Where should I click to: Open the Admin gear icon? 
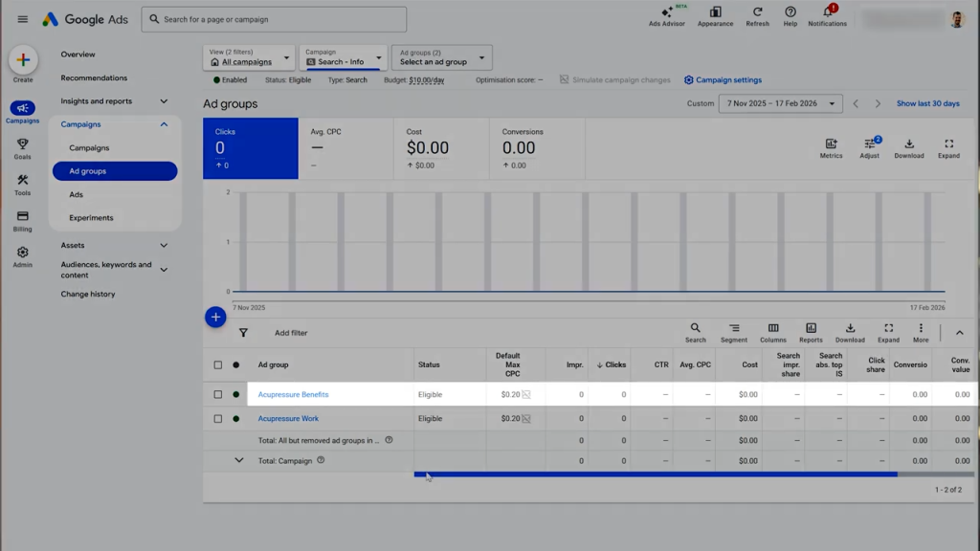coord(22,253)
